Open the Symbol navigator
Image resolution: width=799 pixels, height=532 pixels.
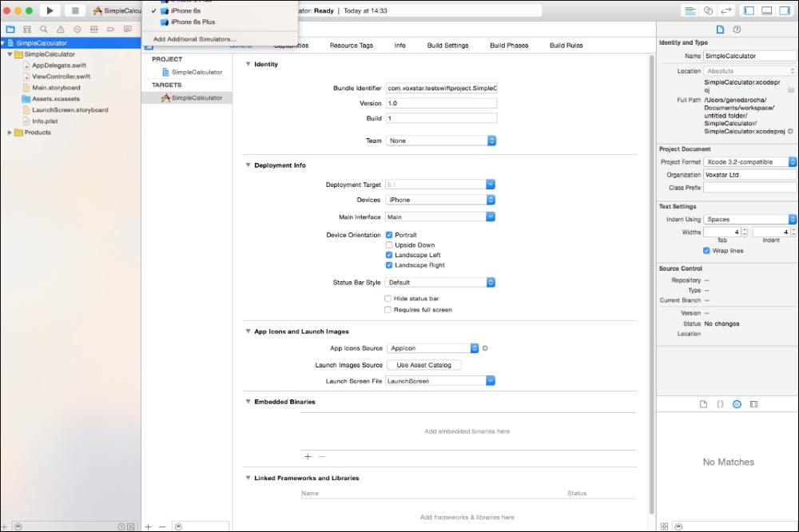pos(27,29)
